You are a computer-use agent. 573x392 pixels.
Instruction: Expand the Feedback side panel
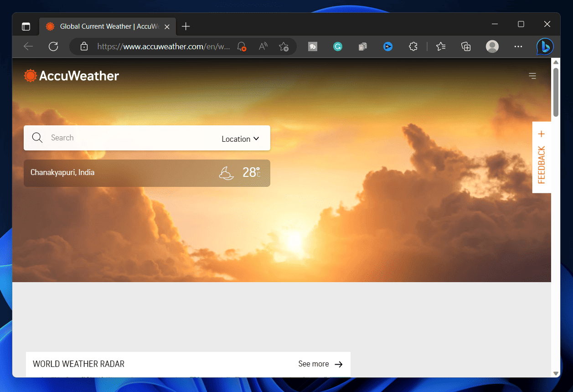tap(542, 157)
